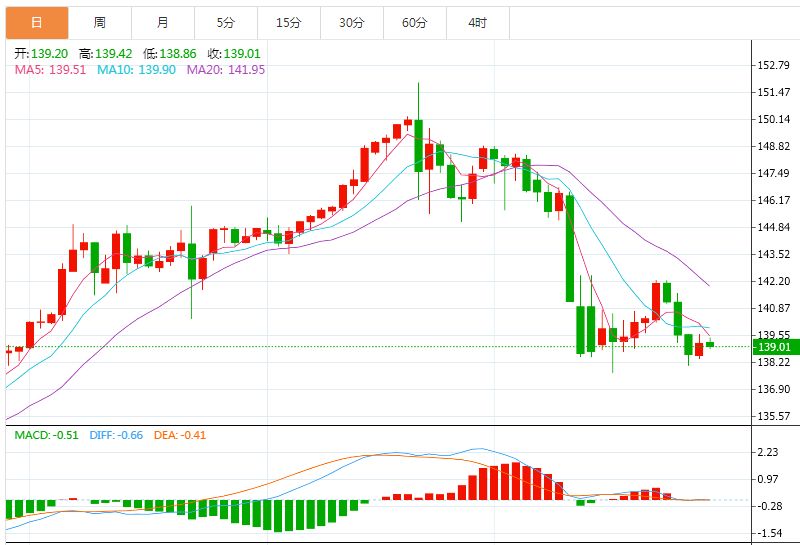800x545 pixels.
Task: Click the 0.97 MACD axis label
Action: [768, 479]
